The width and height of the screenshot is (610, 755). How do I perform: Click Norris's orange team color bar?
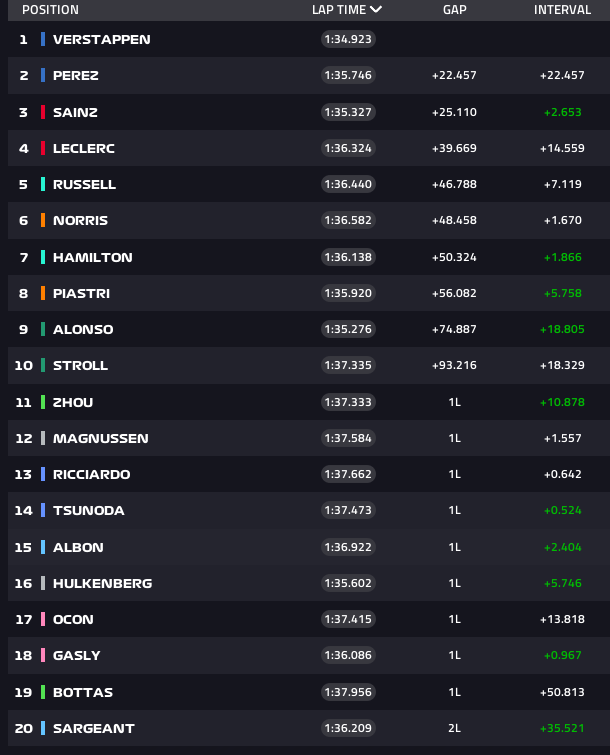point(43,220)
